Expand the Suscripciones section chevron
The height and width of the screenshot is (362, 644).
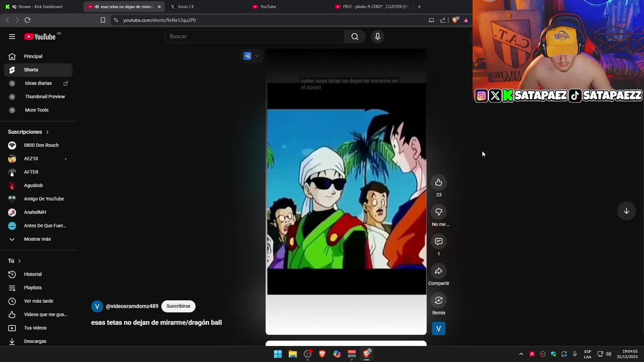[x=47, y=132]
